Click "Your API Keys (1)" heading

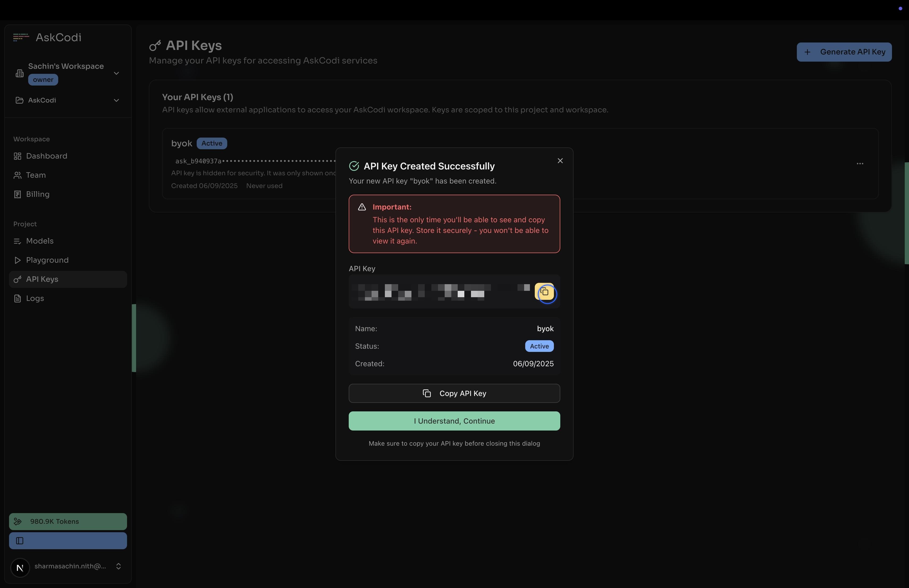(197, 97)
